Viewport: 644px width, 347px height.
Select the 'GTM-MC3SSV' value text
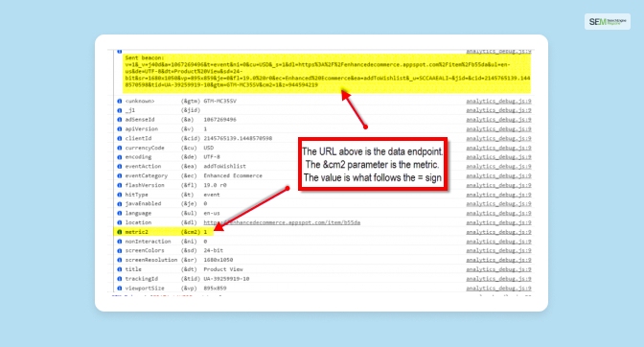[x=219, y=101]
